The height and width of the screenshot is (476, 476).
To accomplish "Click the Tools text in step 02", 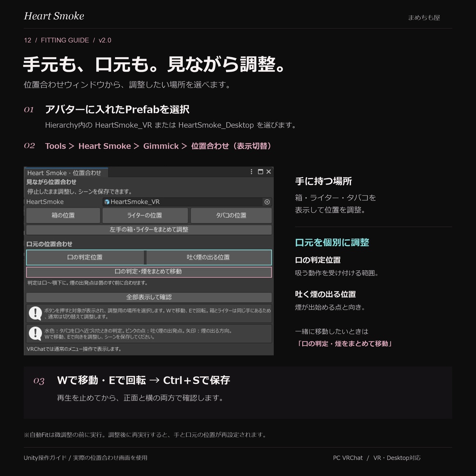I will point(56,146).
